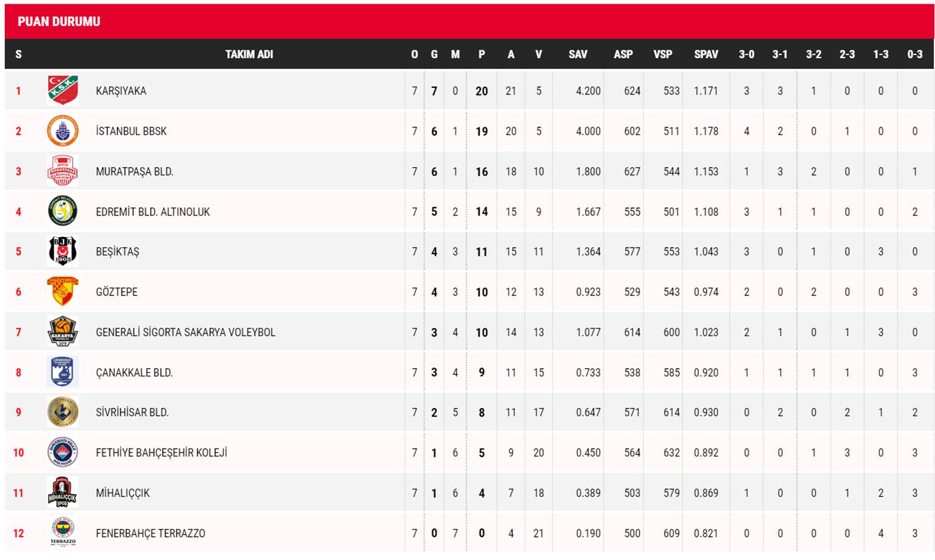Viewport: 935px width, 560px height.
Task: Select the SPAV column header
Action: (x=706, y=54)
